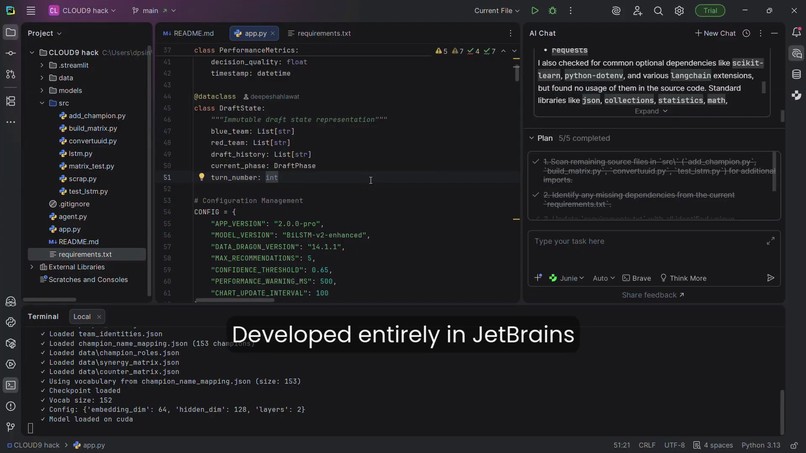This screenshot has height=453, width=806.
Task: Send the task message arrow
Action: tap(771, 278)
